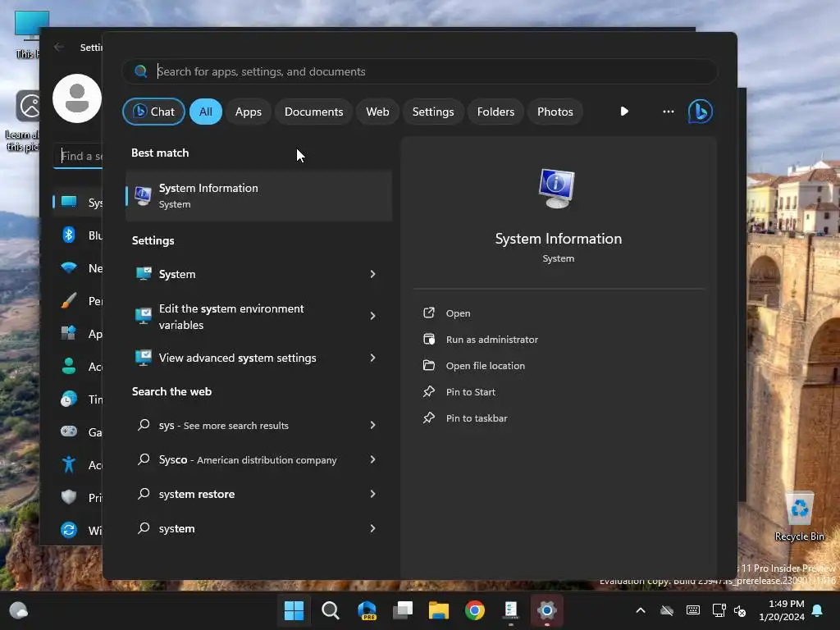Focus the search apps and documents box
The height and width of the screenshot is (630, 840).
[x=419, y=71]
